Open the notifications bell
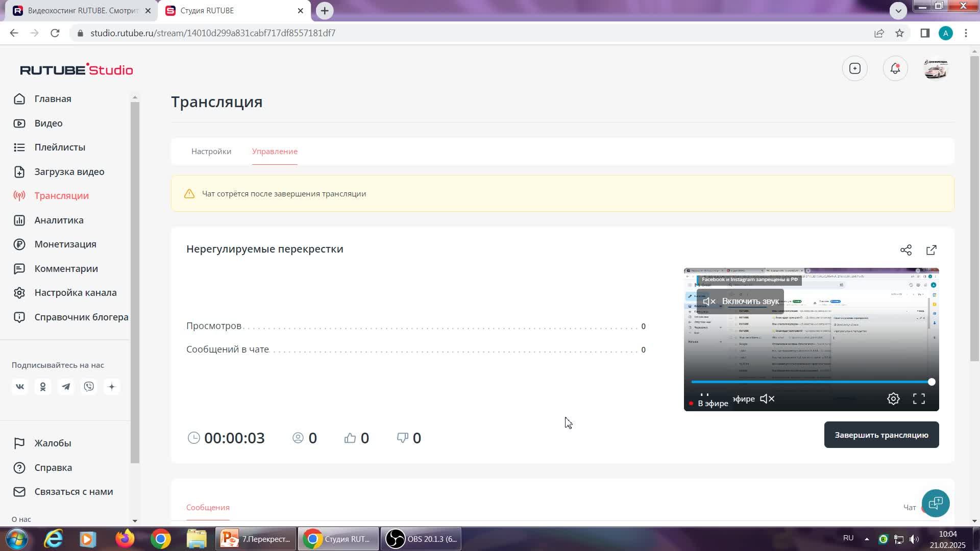 895,69
